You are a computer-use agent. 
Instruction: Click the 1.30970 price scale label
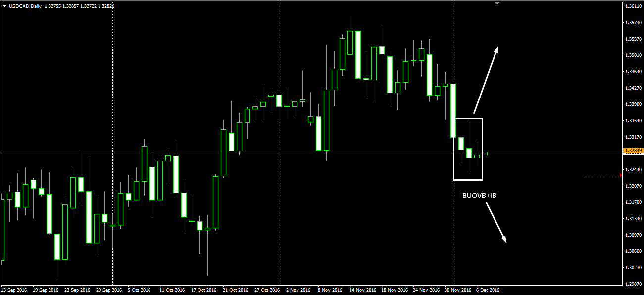633,235
